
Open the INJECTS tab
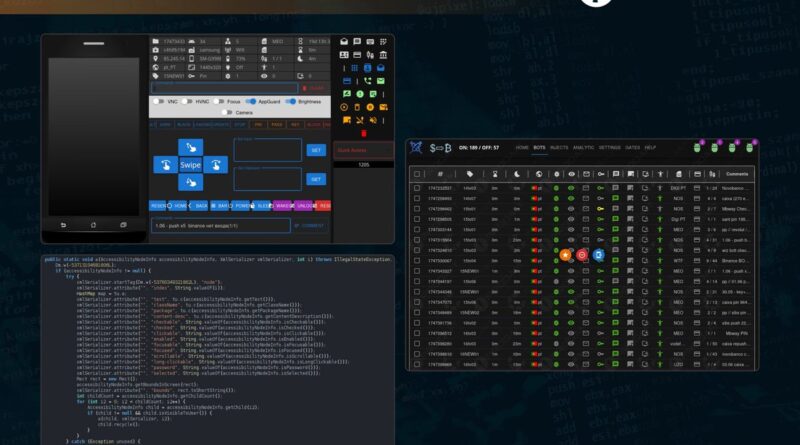559,147
